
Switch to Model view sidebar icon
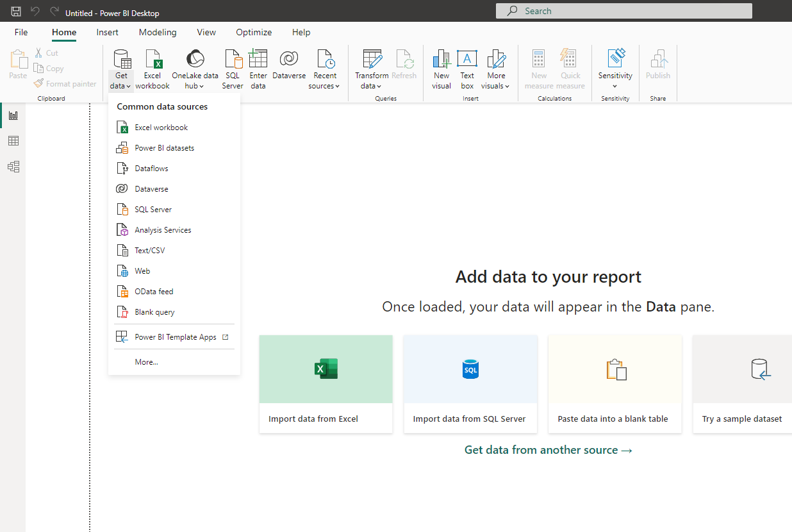click(13, 167)
